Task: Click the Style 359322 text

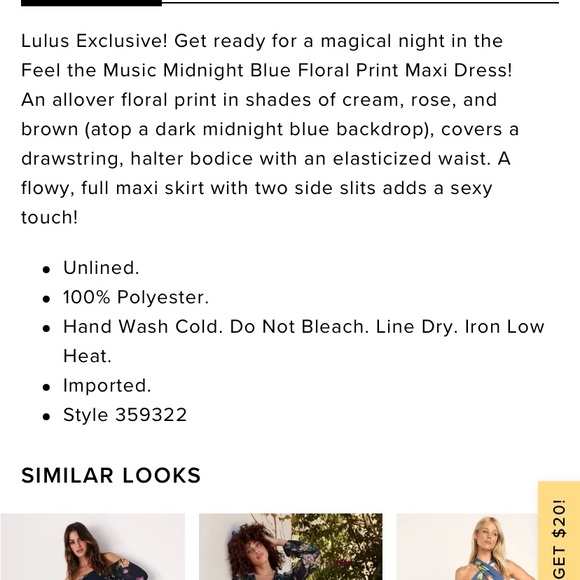Action: (x=125, y=415)
